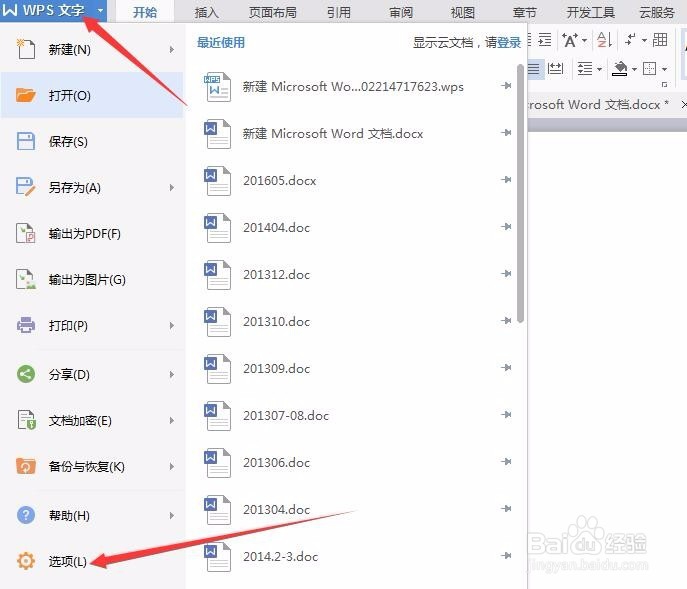Viewport: 687px width, 589px height.
Task: Pin 201306.doc using its pushpin icon
Action: pos(506,461)
